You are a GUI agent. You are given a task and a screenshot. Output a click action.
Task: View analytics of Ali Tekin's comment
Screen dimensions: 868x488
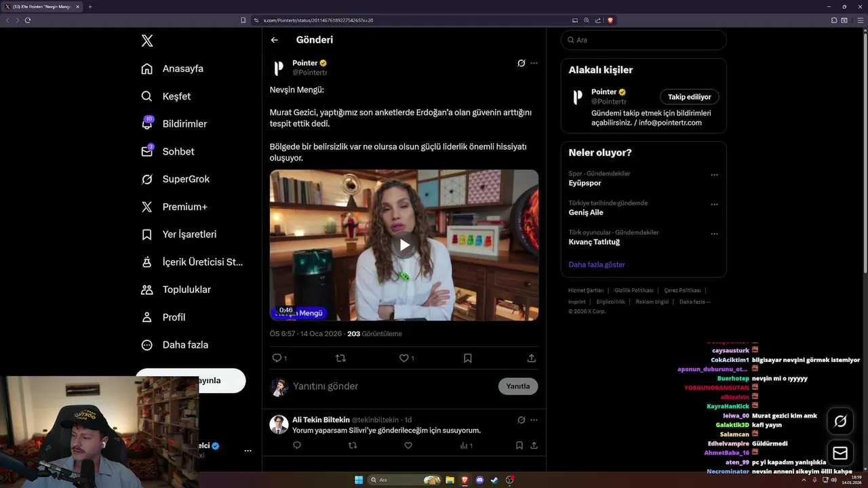pos(467,445)
